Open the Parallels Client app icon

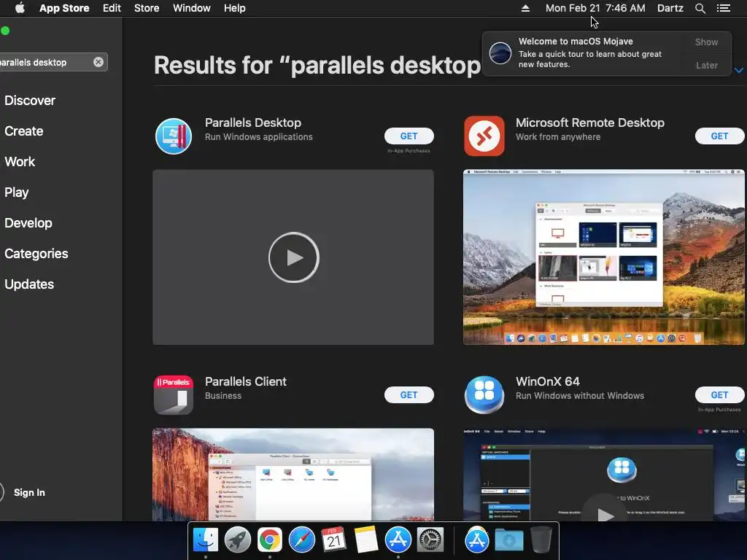174,394
